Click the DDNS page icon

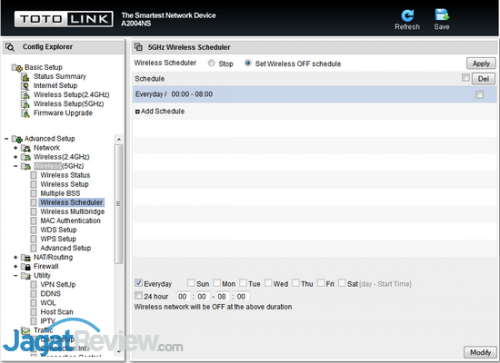34,294
